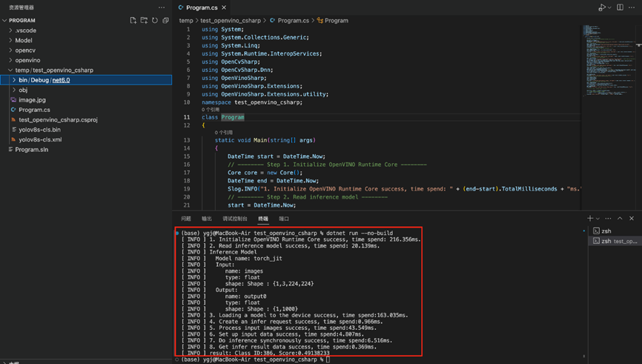Click terminal line 'Model name: torch_jit'
The image size is (642, 364).
(248, 259)
